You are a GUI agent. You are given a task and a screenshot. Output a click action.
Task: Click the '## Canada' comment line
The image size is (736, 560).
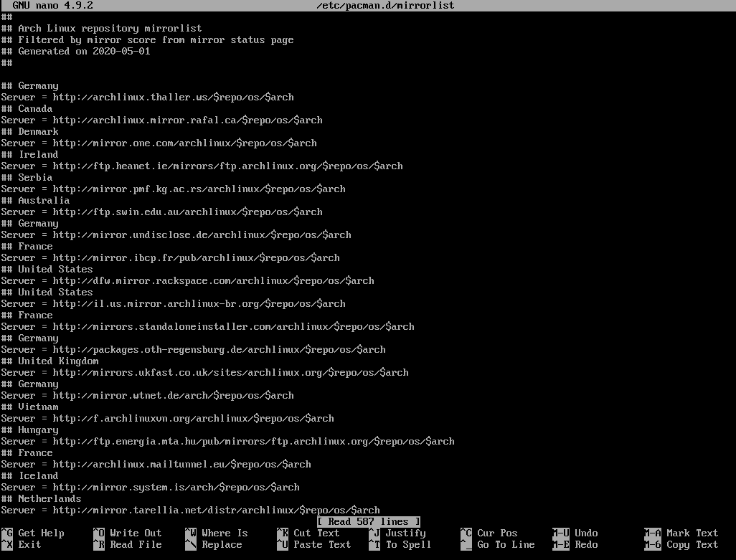pos(27,109)
